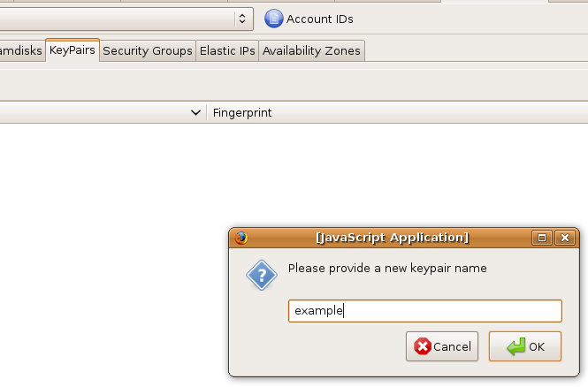Switch to the Ramdisks tab
Image resolution: width=588 pixels, height=387 pixels.
point(21,51)
